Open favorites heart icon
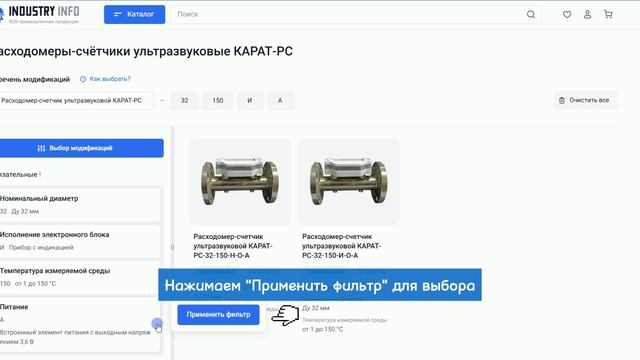The width and height of the screenshot is (640, 360). click(x=567, y=14)
